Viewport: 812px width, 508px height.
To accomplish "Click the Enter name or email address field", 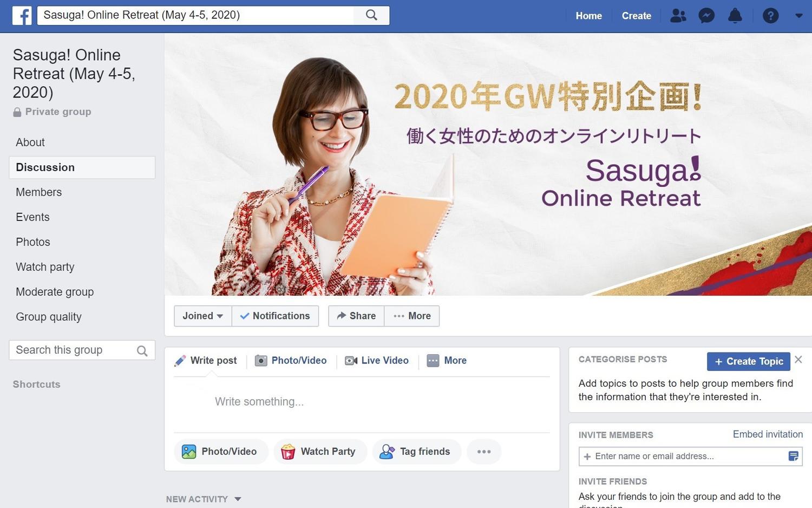I will coord(691,457).
